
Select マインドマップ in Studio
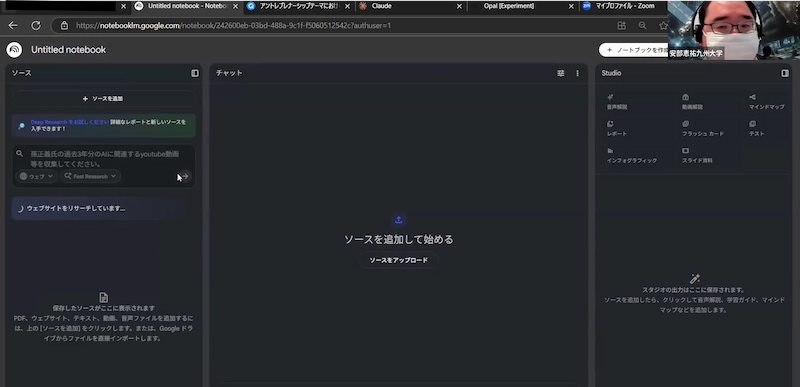767,102
